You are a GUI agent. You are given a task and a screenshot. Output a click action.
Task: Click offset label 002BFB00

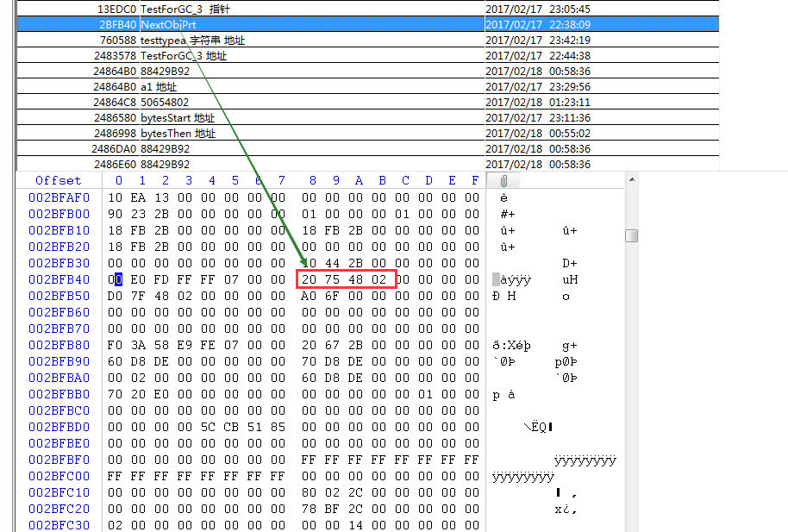[59, 214]
